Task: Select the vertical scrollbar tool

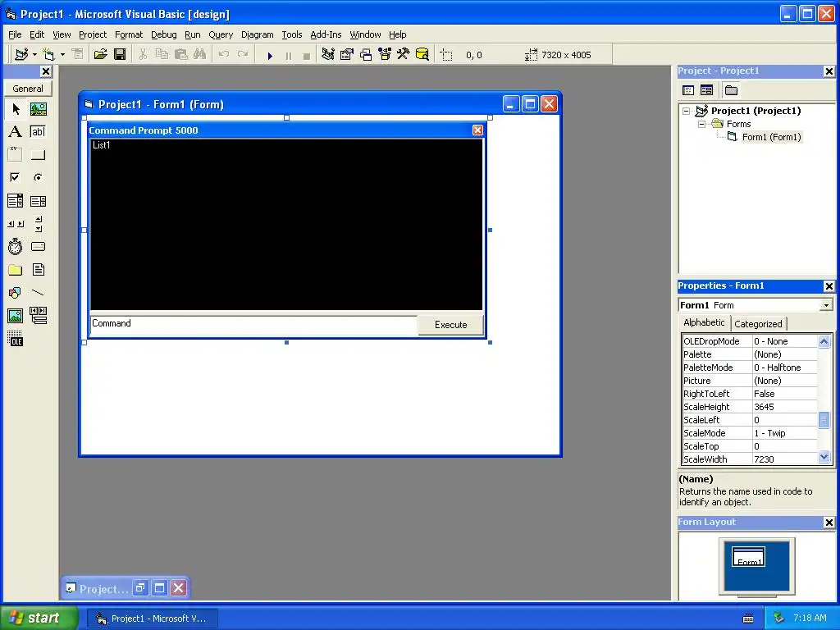Action: [38, 224]
